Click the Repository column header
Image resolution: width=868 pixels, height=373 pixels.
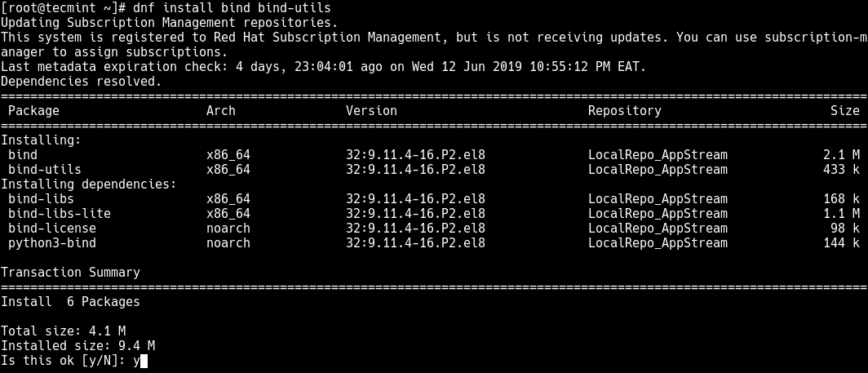click(624, 111)
